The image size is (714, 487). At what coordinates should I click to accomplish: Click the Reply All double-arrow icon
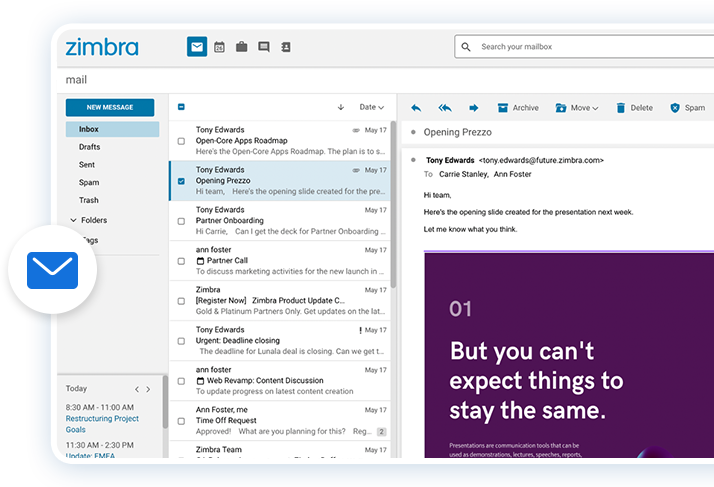(445, 108)
